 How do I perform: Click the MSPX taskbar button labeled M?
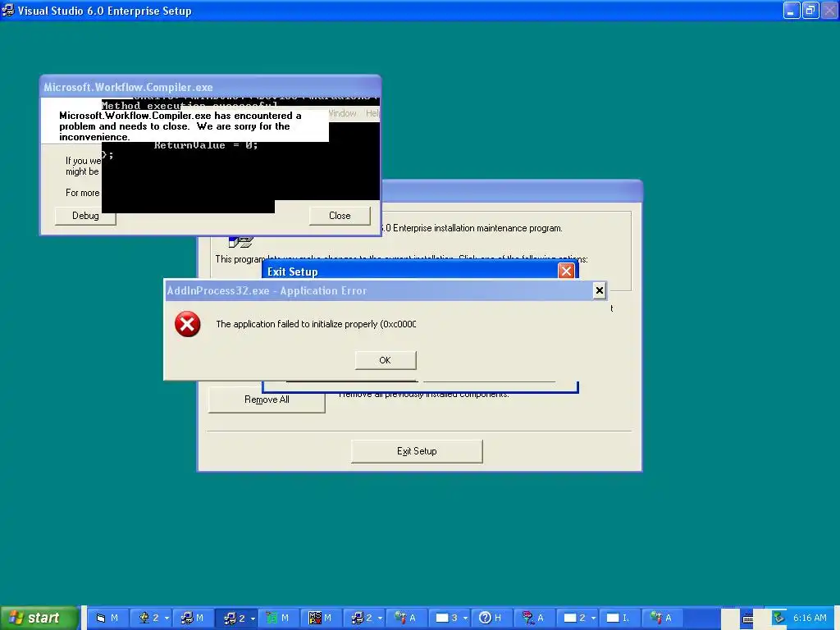point(321,618)
